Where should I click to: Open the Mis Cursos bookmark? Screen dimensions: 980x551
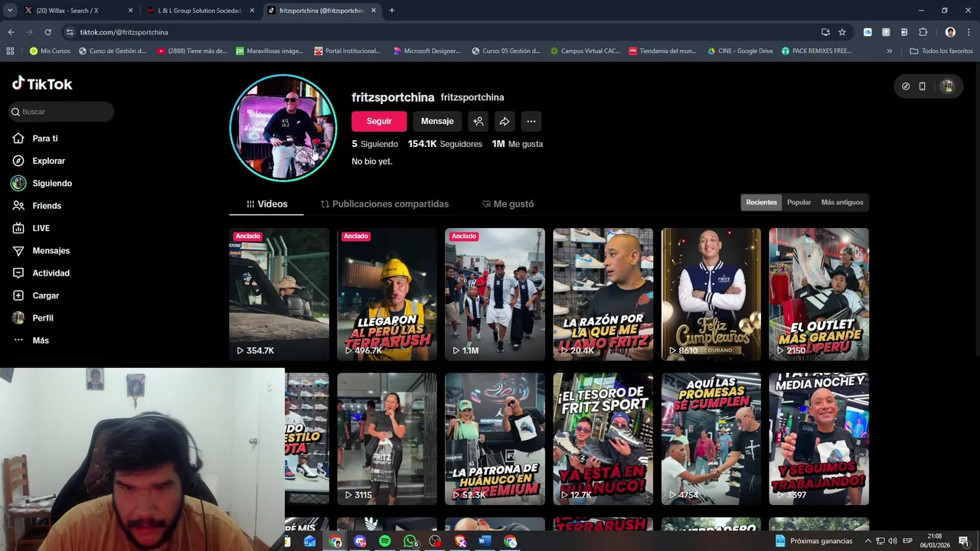tap(49, 51)
